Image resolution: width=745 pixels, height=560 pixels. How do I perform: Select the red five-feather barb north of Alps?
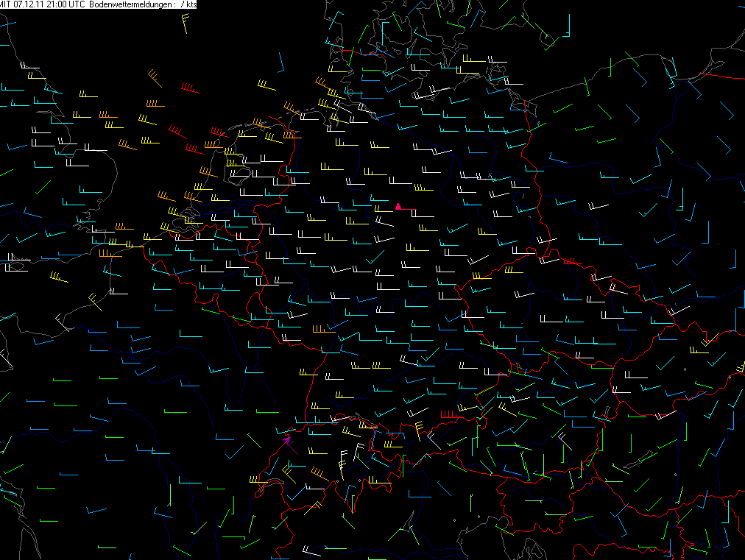pyautogui.click(x=448, y=416)
